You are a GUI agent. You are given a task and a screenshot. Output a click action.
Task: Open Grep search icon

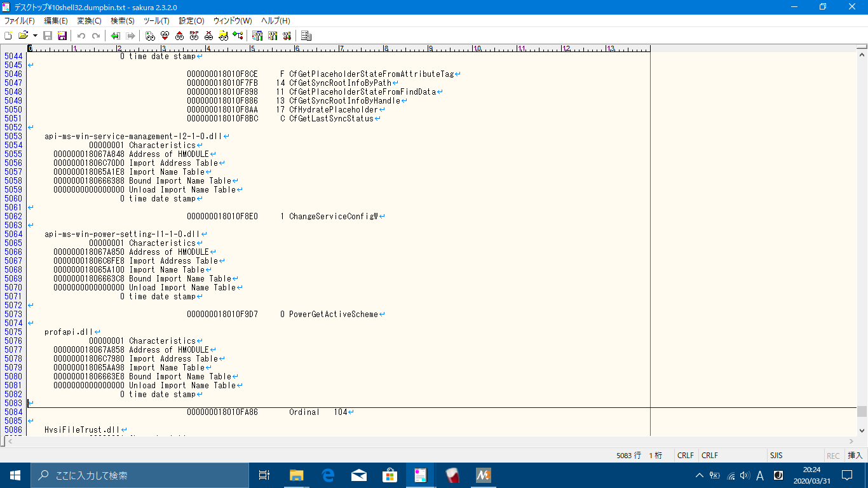click(223, 36)
